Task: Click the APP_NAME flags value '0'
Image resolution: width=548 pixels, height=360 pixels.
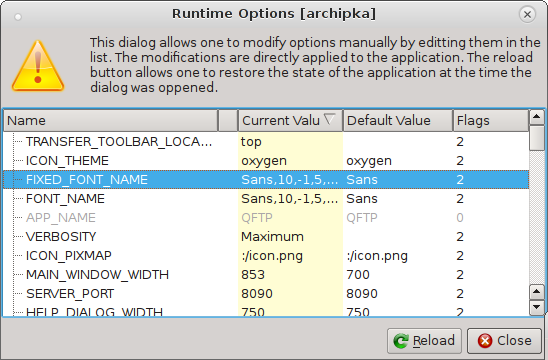Action: point(460,218)
